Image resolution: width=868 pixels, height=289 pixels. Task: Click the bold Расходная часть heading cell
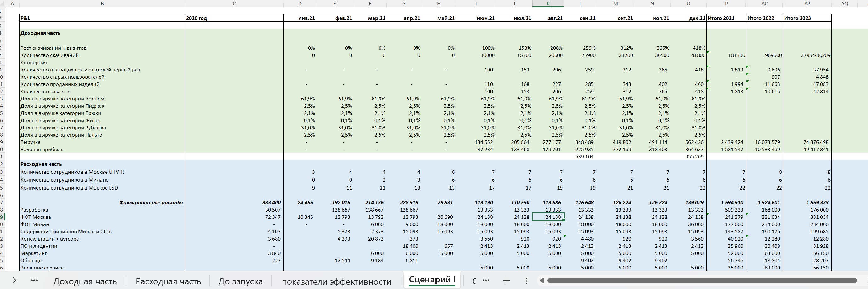(x=102, y=164)
